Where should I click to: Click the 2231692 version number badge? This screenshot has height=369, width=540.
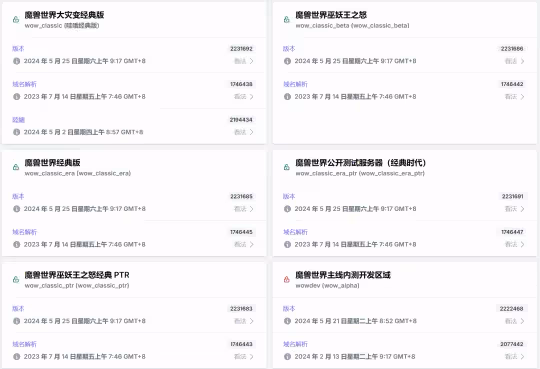(x=241, y=49)
